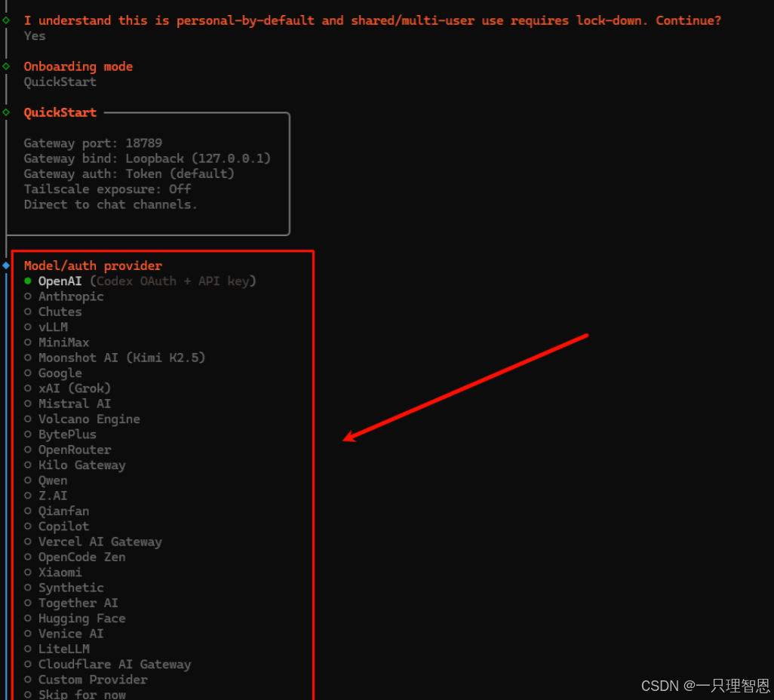Select Google as provider
This screenshot has height=700, width=774.
pos(53,373)
